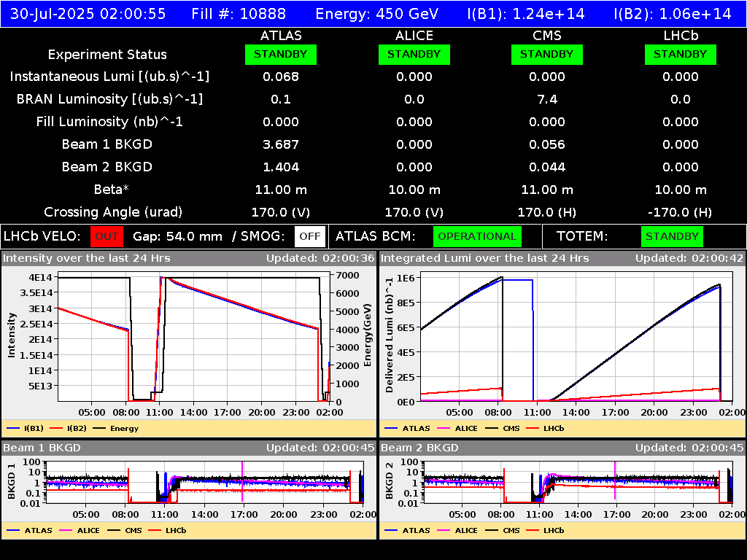Viewport: 747px width, 560px height.
Task: Click the CMS STANDBY status badge
Action: click(547, 54)
